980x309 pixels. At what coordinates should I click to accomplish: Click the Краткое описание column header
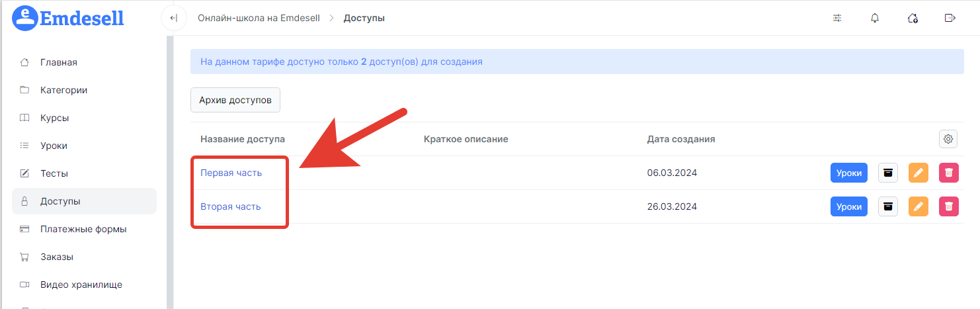[466, 139]
